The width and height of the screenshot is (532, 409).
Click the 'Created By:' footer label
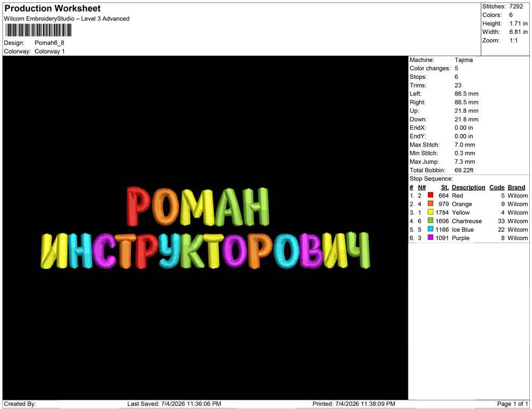20,404
